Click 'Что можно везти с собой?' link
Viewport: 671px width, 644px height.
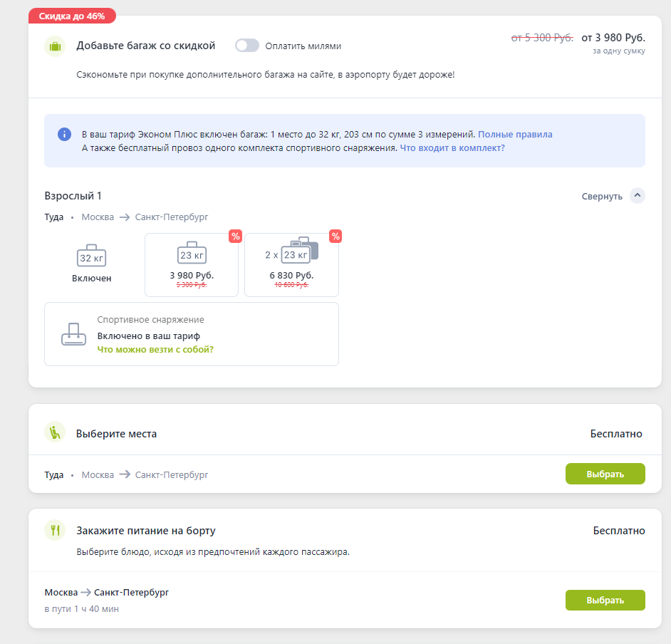click(x=155, y=350)
